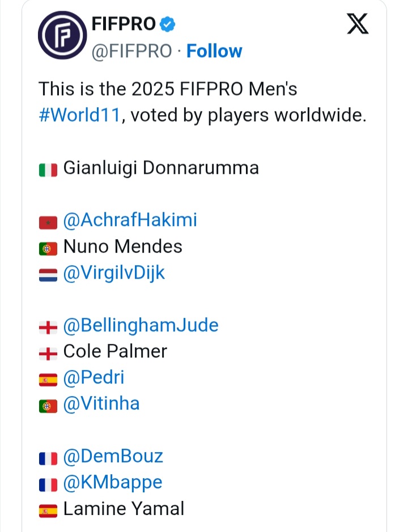Open the @Vitinha mention
This screenshot has height=532, width=408.
click(x=101, y=403)
